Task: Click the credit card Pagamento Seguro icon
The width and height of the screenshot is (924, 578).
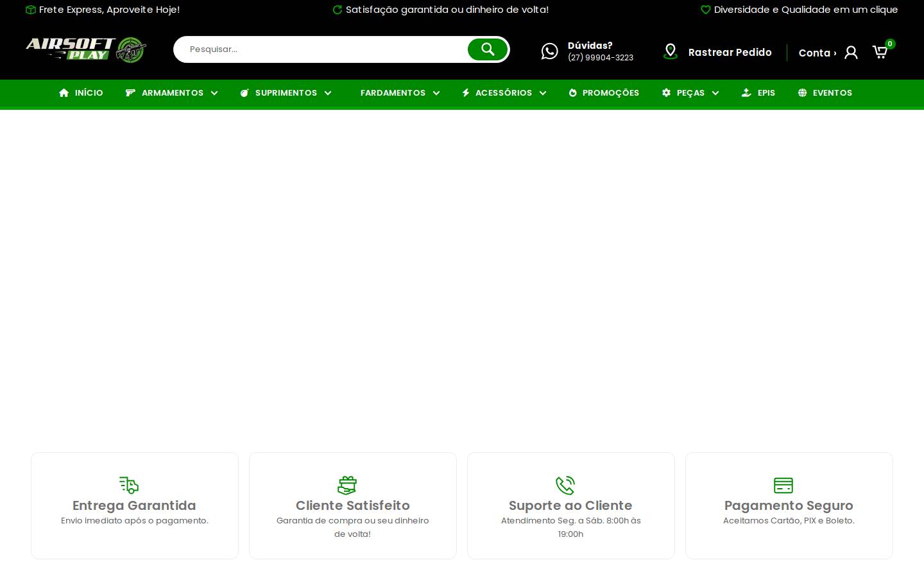Action: 783,485
